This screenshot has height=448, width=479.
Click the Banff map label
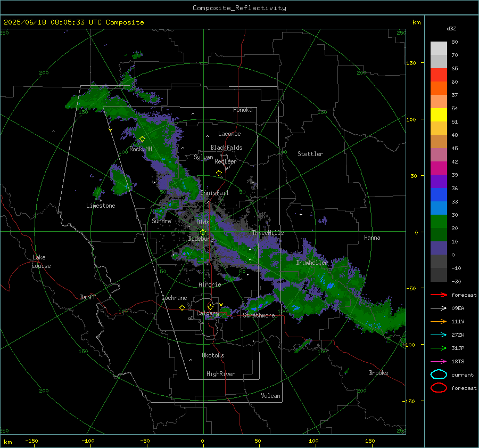88,297
